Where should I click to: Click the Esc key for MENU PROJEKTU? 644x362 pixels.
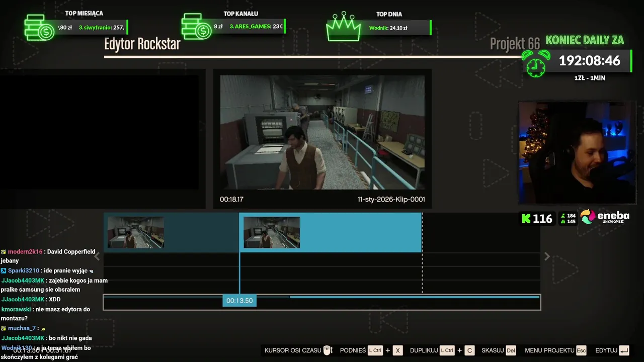581,350
